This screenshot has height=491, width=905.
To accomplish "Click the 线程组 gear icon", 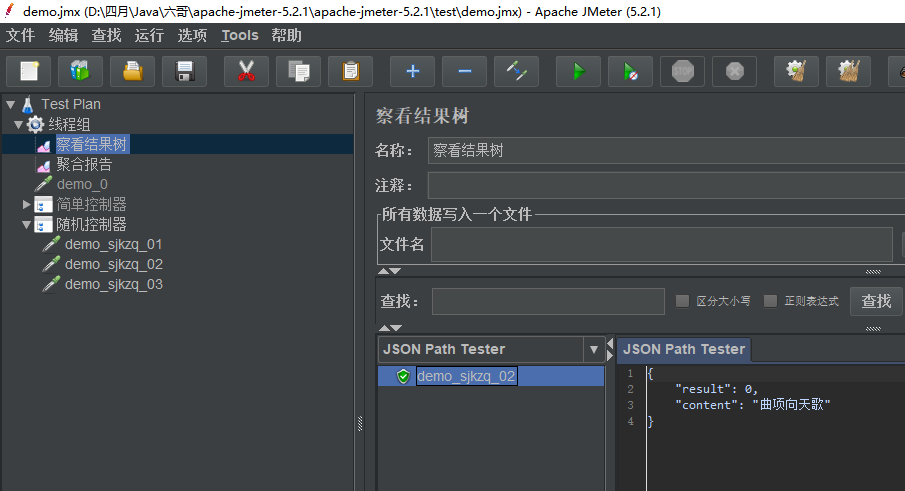I will 35,124.
